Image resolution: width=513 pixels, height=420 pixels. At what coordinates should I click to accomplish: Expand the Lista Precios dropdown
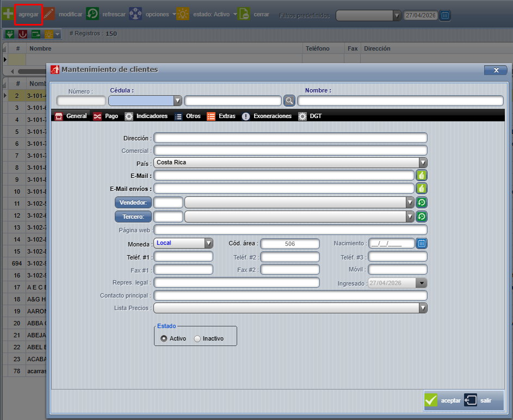click(x=423, y=308)
